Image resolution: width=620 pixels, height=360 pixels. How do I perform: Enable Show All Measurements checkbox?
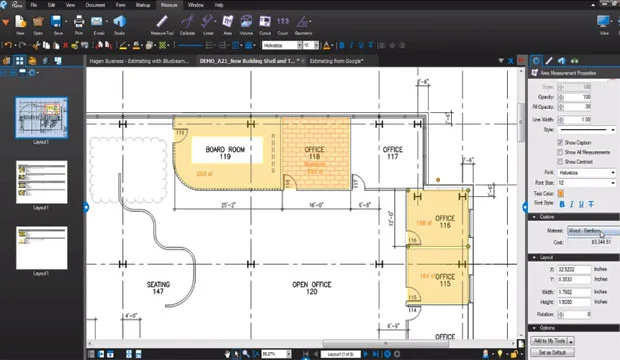560,152
